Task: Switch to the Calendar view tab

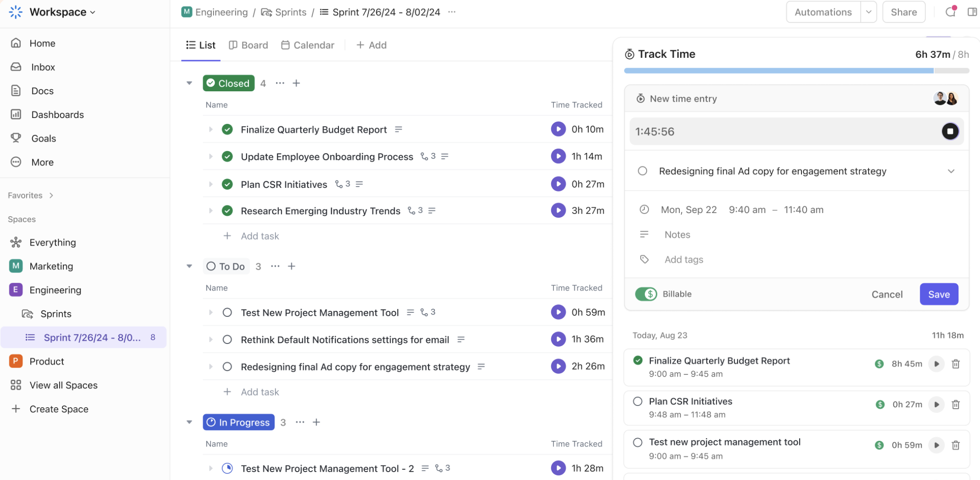Action: [x=308, y=45]
